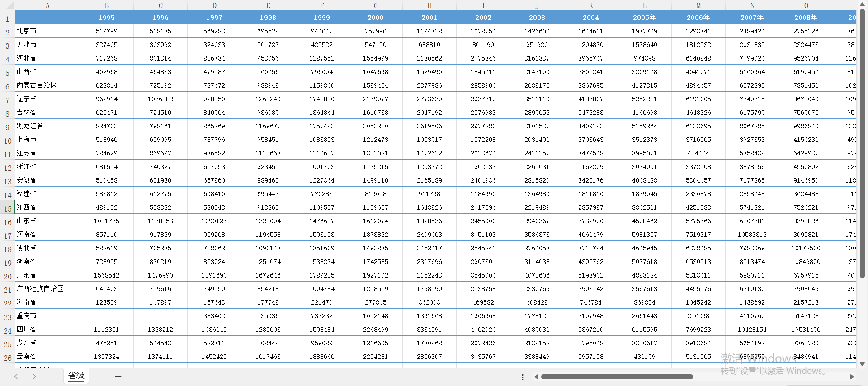The image size is (868, 386).
Task: Open the three-dot sheet options handle
Action: coord(522,377)
